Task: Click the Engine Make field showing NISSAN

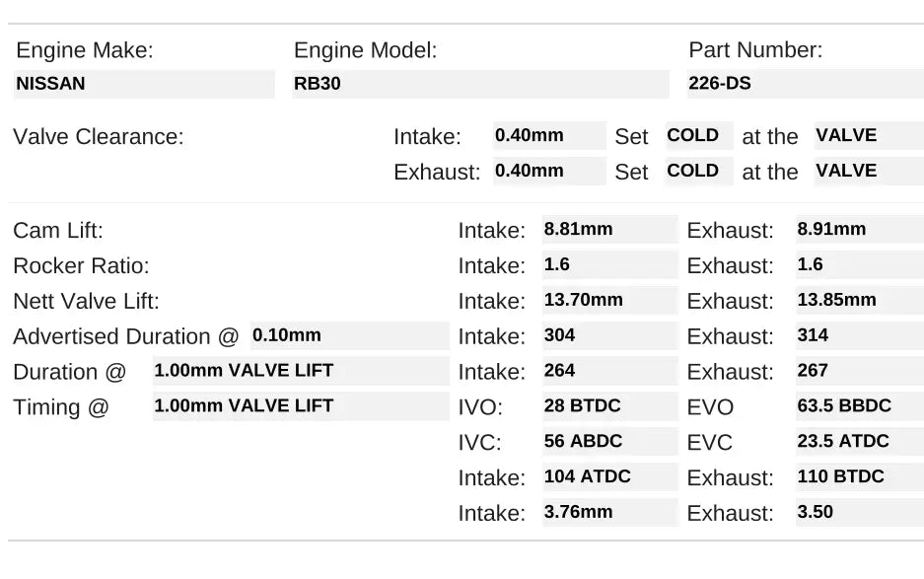Action: [x=144, y=84]
